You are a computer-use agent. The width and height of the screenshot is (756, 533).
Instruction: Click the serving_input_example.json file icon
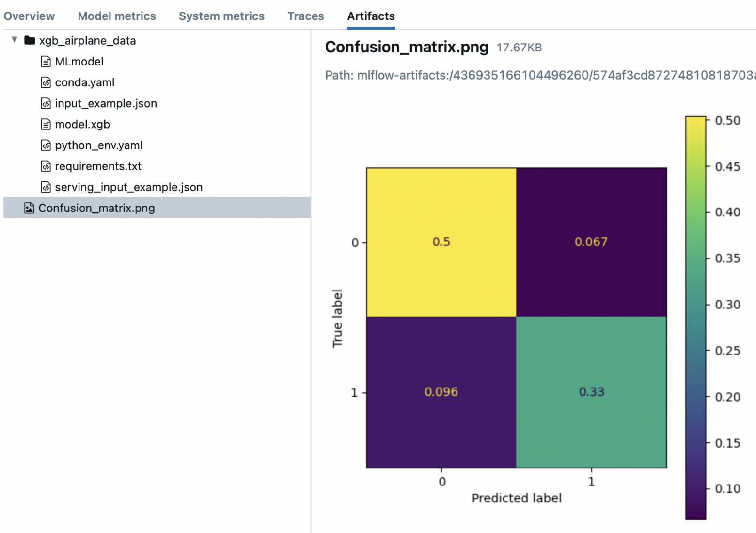[46, 187]
